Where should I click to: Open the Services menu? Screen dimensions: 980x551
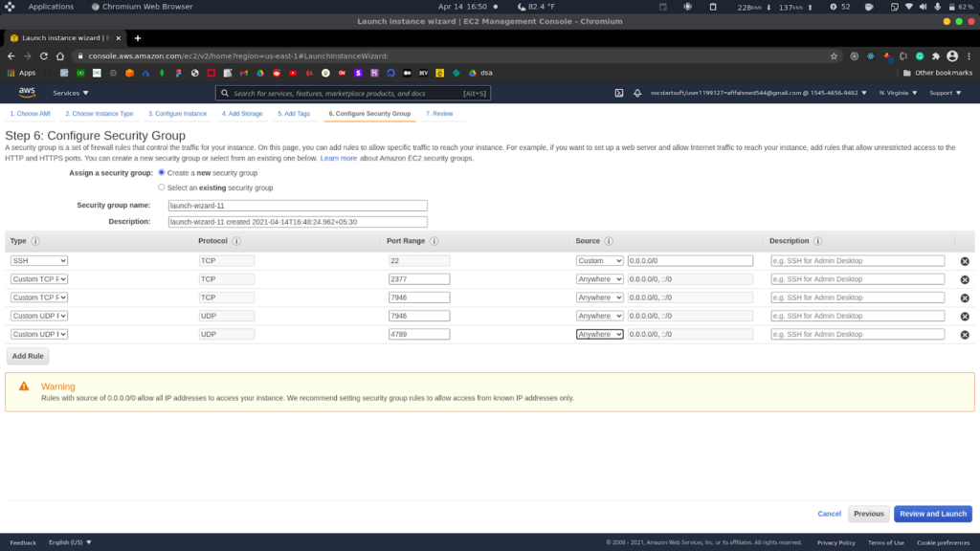point(71,93)
